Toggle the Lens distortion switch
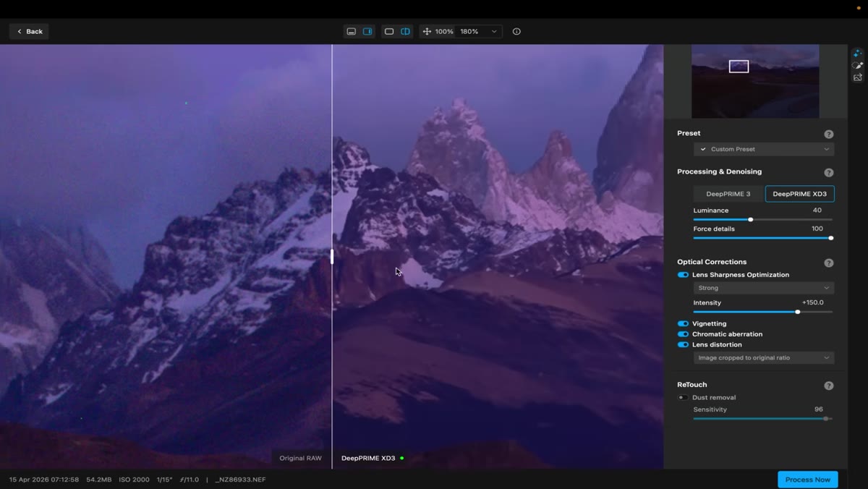Screen dimensions: 868x489 coord(683,345)
